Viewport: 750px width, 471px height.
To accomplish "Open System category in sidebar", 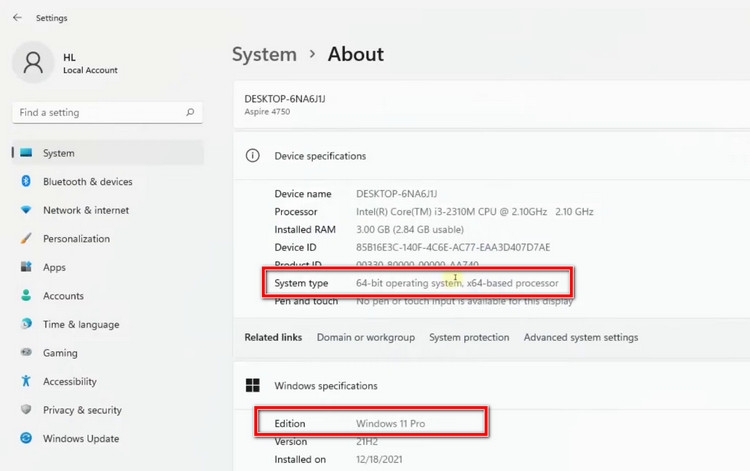I will tap(108, 153).
